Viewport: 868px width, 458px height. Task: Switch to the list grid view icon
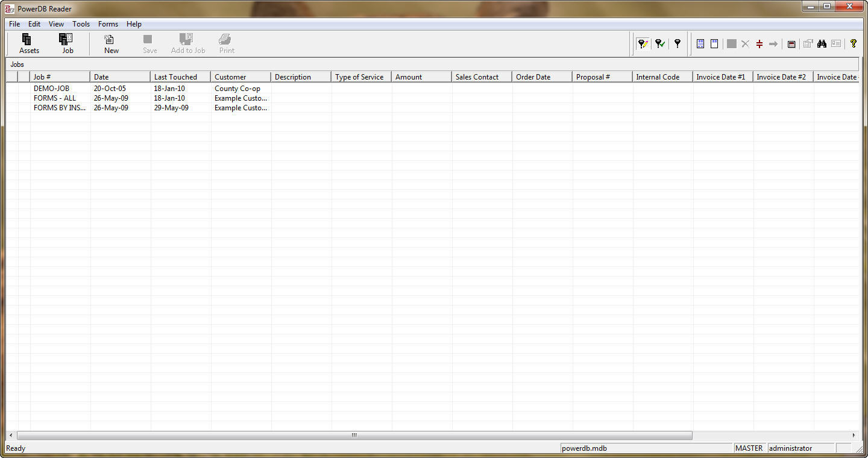(x=700, y=43)
